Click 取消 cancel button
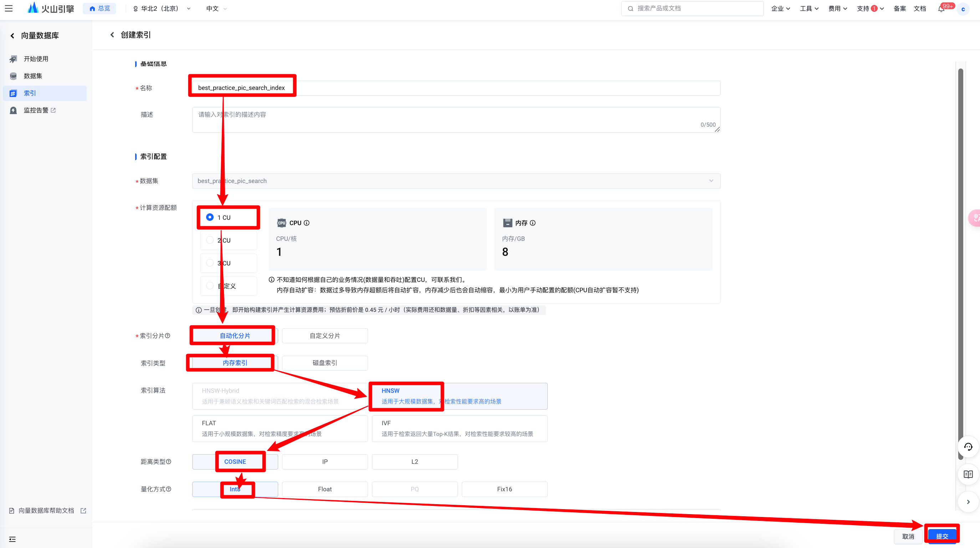 point(908,536)
